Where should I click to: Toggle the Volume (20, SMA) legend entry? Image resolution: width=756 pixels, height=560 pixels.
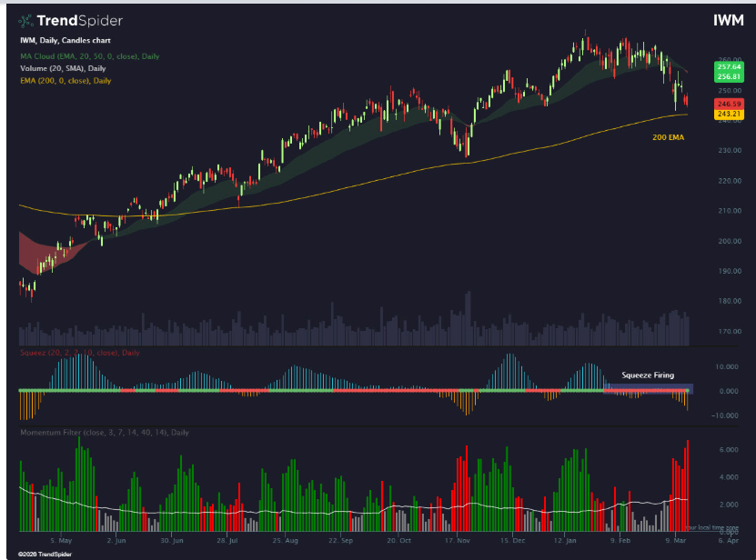(61, 68)
